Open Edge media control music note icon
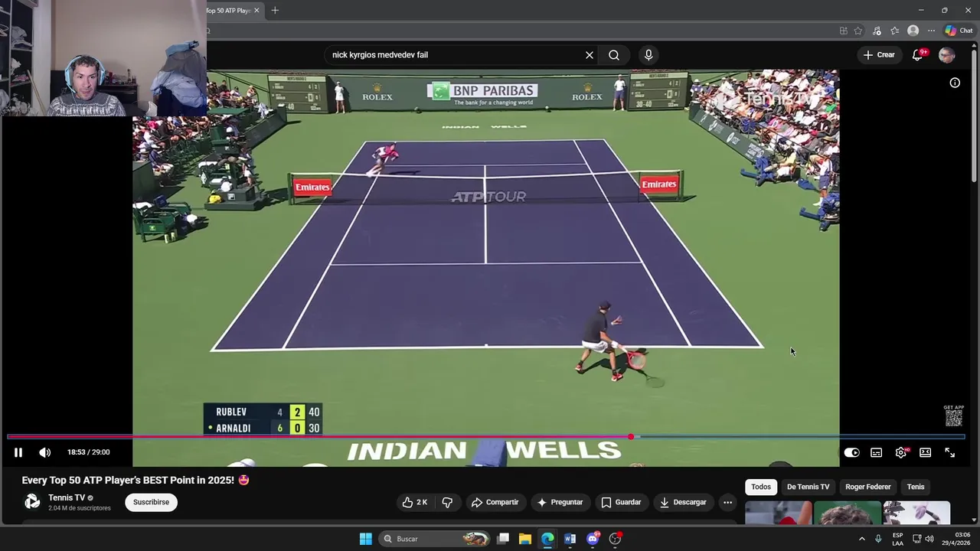The image size is (980, 551). pyautogui.click(x=877, y=31)
